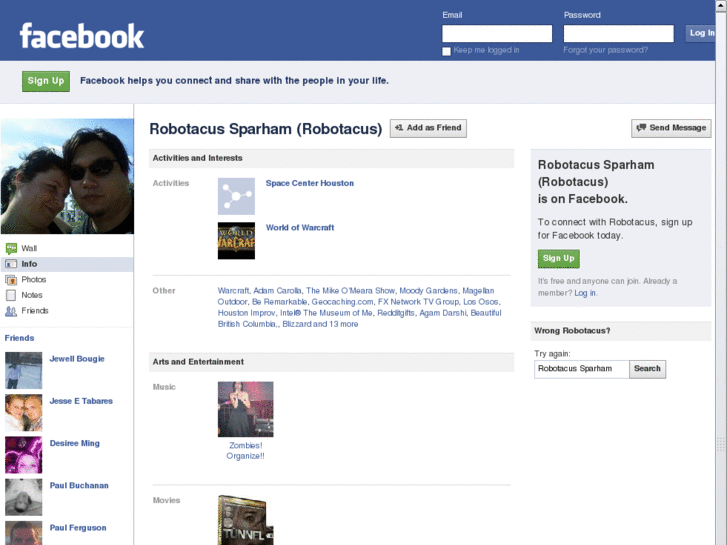Click Log in link in right panel
Screen dimensions: 727x545
[585, 293]
